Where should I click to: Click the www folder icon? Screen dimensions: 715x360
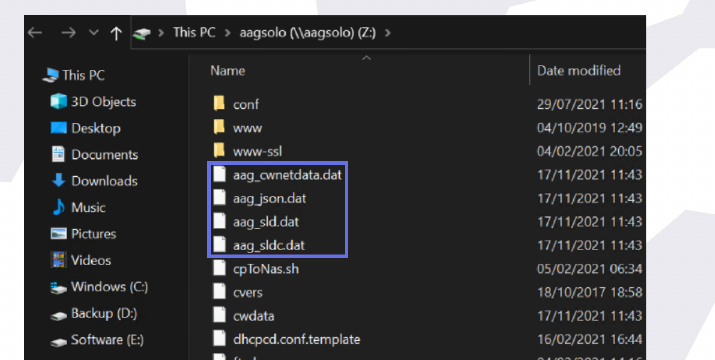pos(219,127)
